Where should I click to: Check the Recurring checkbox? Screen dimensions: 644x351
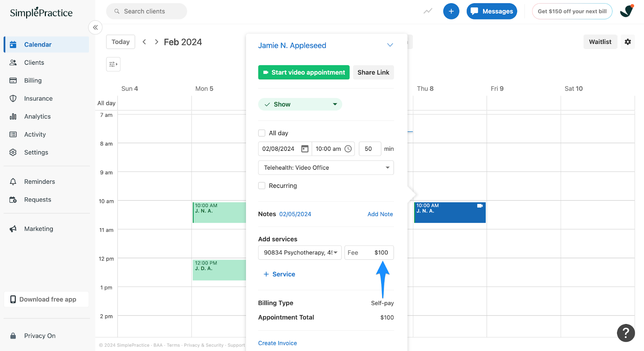tap(262, 186)
